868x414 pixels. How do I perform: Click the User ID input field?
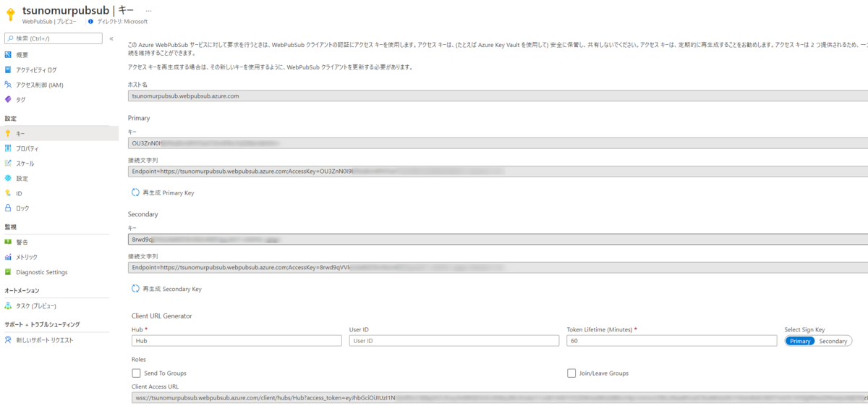(454, 341)
